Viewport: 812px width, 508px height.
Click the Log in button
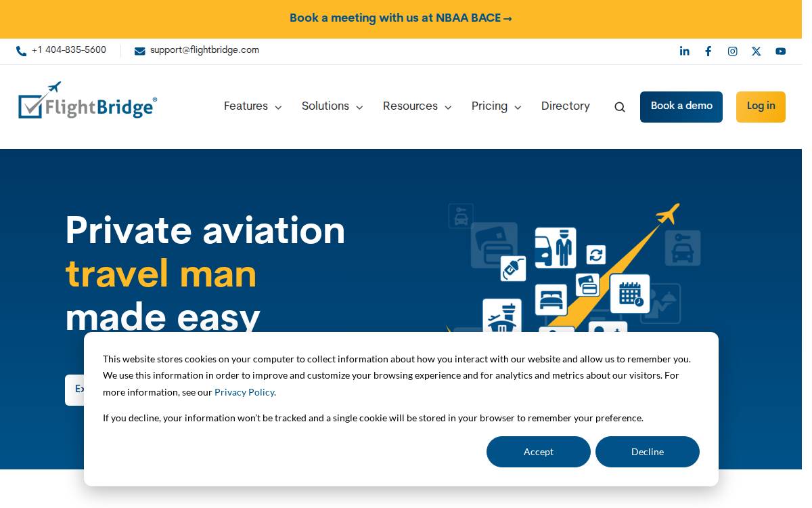click(761, 107)
